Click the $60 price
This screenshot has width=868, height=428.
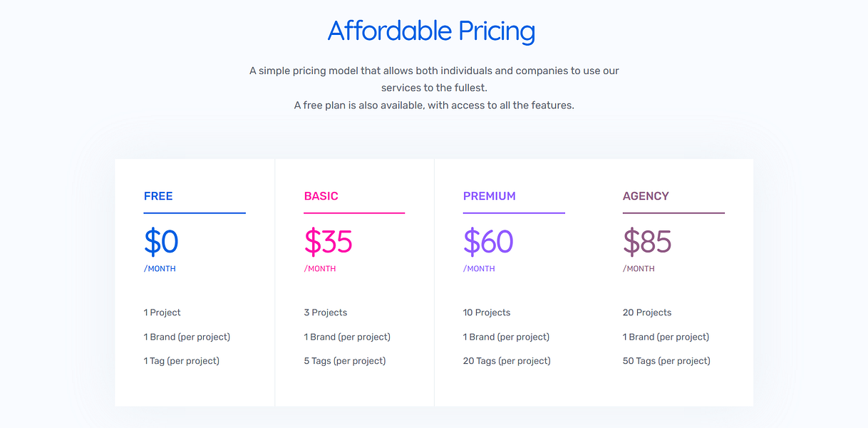(488, 242)
